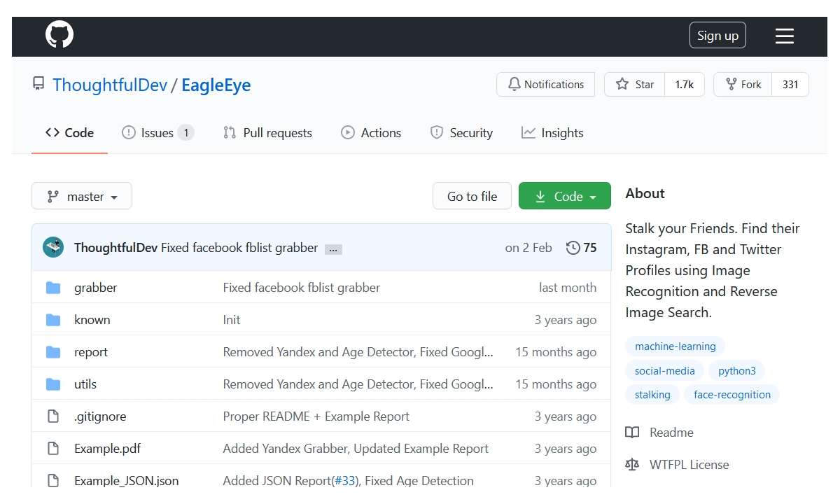840x504 pixels.
Task: Switch to the Issues tab
Action: tap(157, 133)
